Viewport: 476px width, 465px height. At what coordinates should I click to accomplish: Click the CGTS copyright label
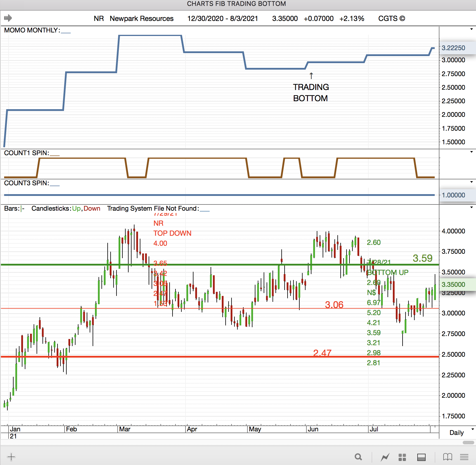tap(392, 19)
